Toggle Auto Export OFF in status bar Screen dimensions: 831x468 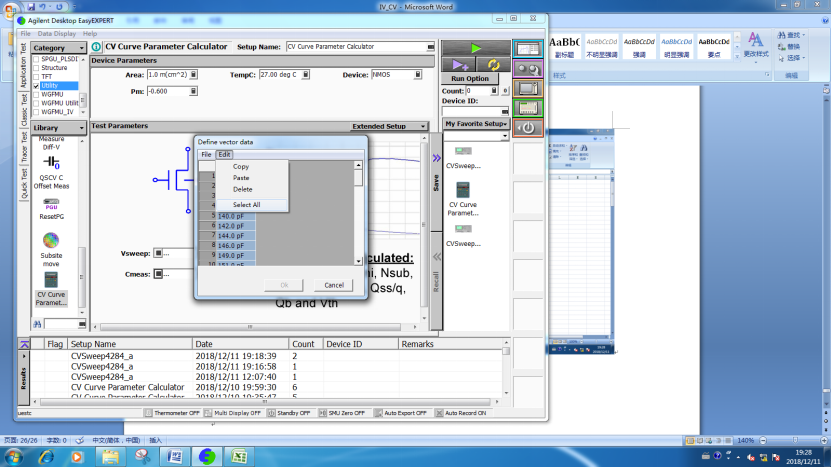(401, 413)
